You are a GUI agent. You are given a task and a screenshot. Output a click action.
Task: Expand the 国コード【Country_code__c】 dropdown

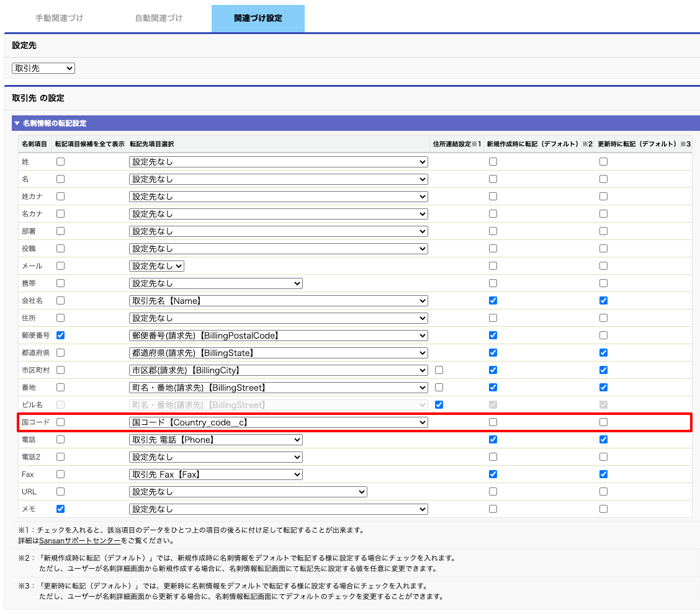(x=279, y=422)
